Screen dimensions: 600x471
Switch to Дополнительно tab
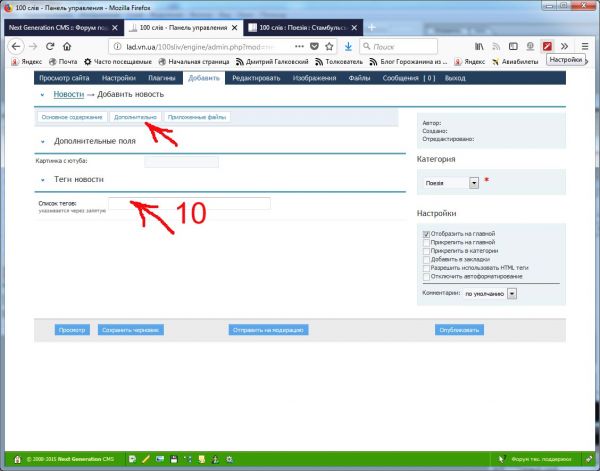pos(135,117)
